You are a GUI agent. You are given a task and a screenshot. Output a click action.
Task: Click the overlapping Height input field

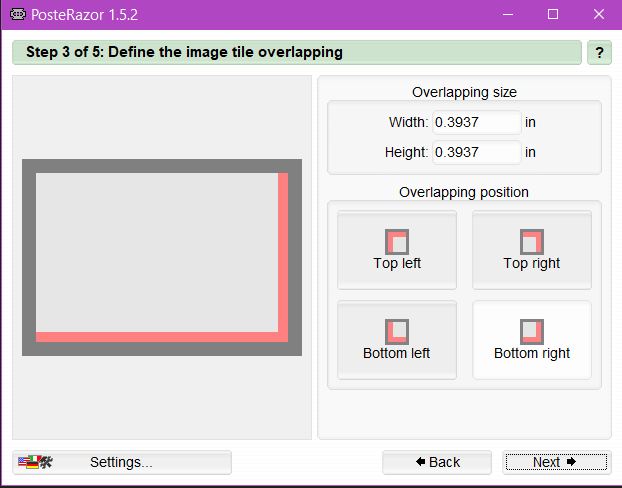(476, 152)
